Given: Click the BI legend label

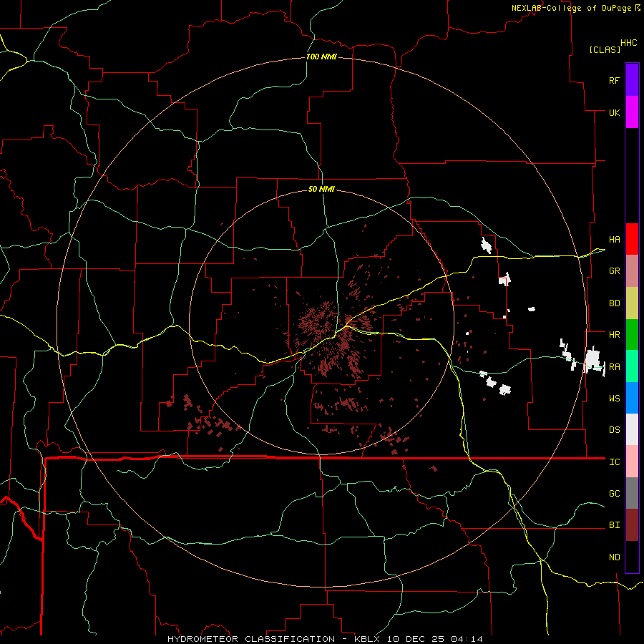Looking at the screenshot, I should 614,525.
